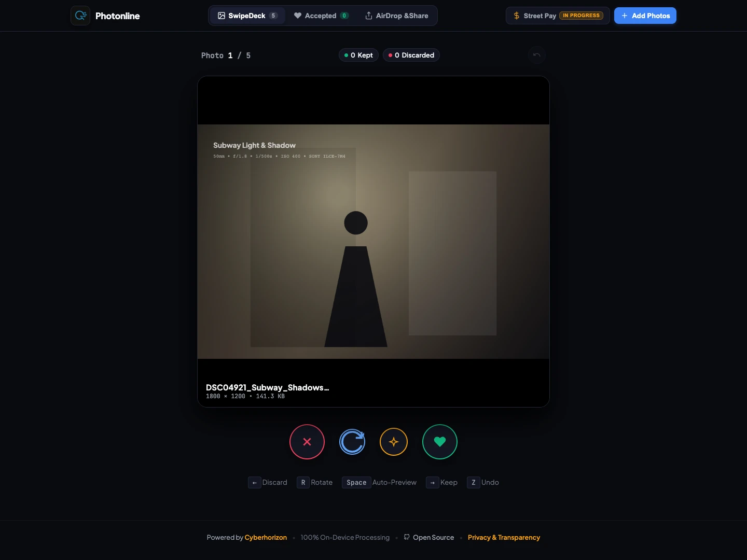Click the Photo 1 / 5 counter text
The width and height of the screenshot is (747, 560).
226,55
